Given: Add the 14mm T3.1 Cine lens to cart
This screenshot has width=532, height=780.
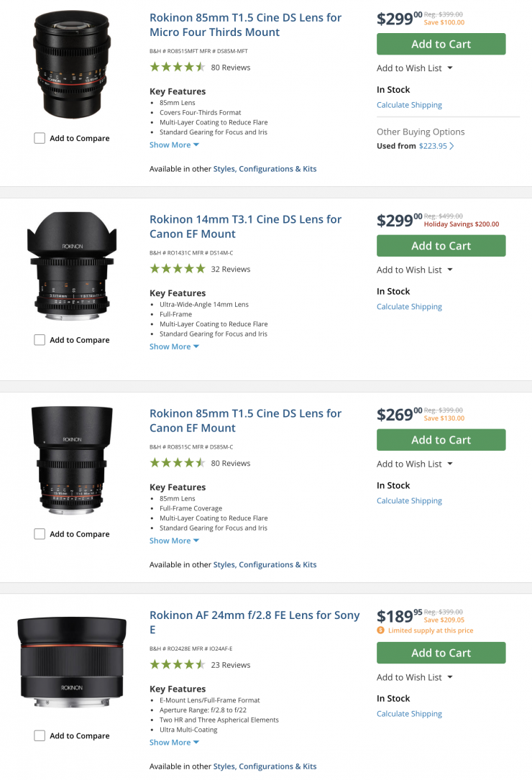Looking at the screenshot, I should [x=441, y=246].
